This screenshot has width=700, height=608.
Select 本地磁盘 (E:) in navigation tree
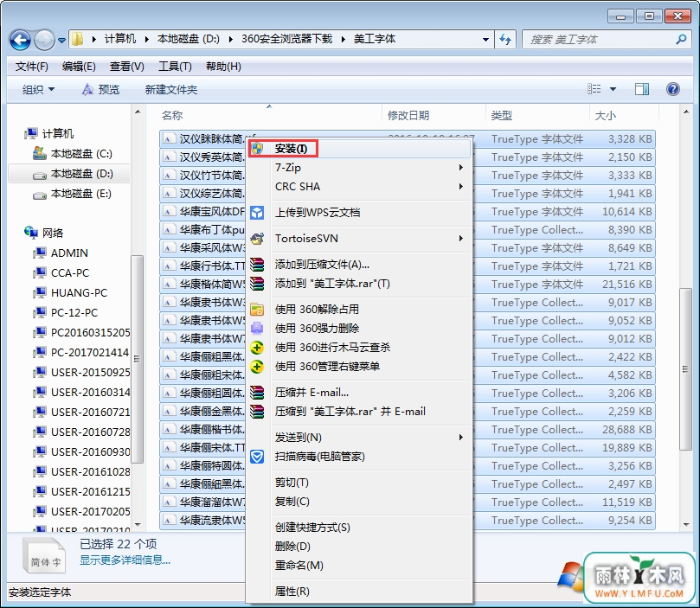click(x=80, y=194)
